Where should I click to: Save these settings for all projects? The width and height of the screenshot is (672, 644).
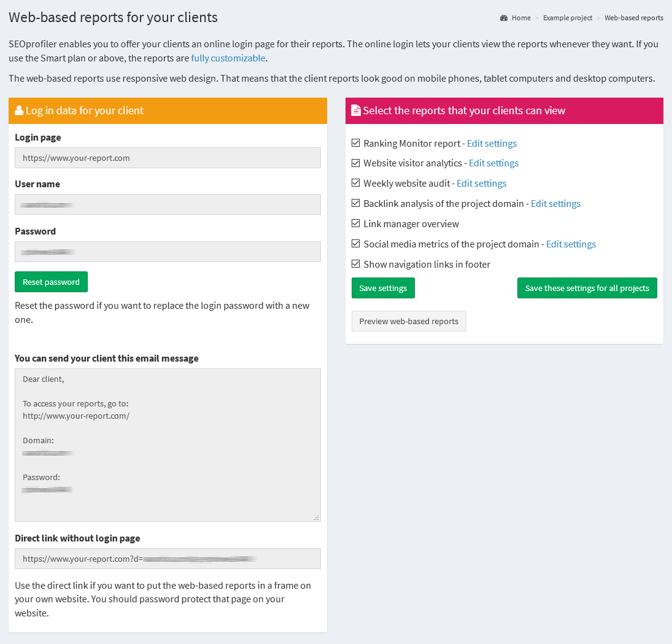tap(587, 287)
